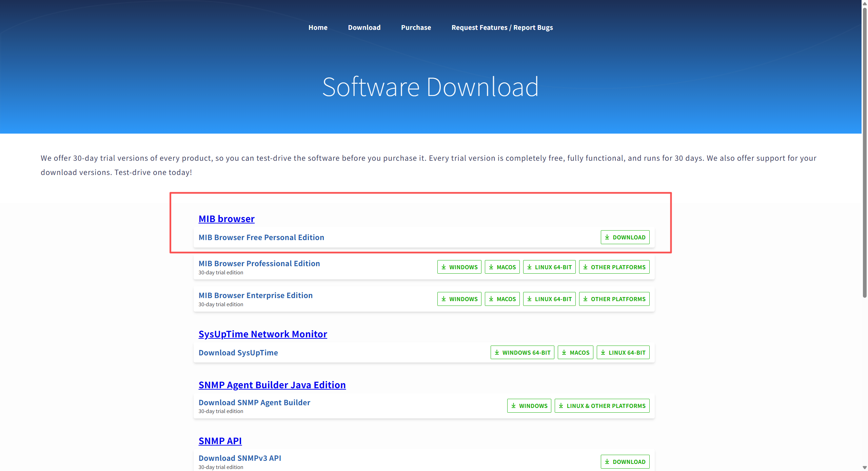Go to the Home menu item
Viewport: 868px width, 471px height.
coord(318,27)
